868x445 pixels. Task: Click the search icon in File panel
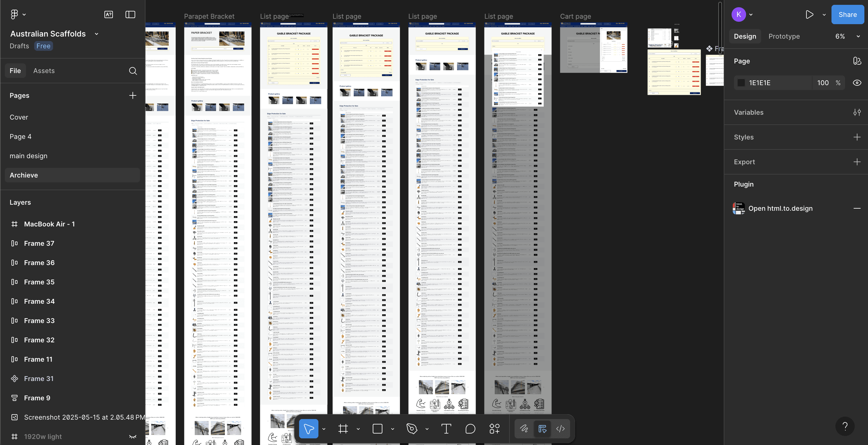coord(133,71)
